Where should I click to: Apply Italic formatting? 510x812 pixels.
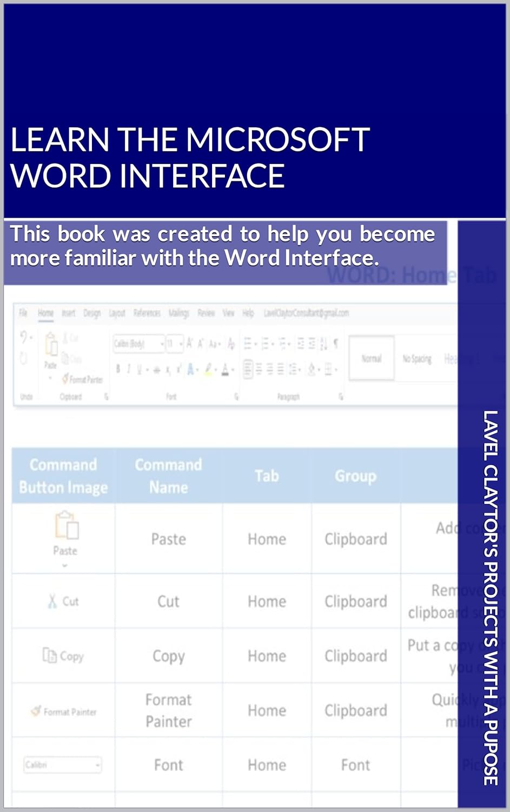coord(128,368)
